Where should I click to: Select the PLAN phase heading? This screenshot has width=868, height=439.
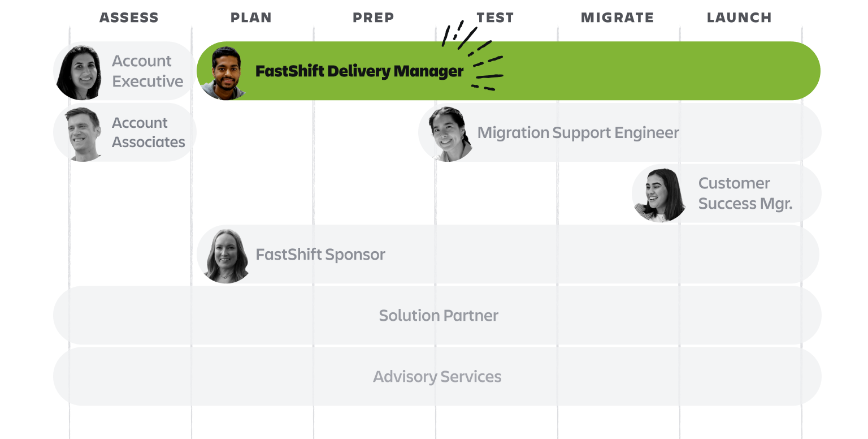251,18
